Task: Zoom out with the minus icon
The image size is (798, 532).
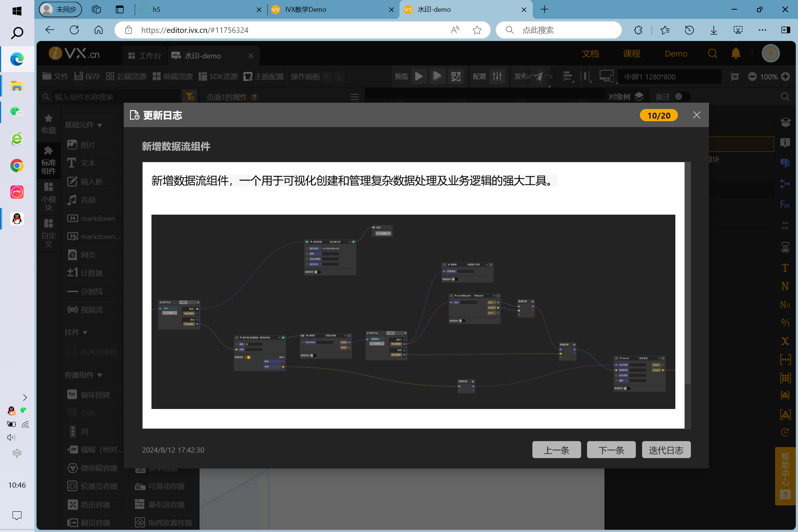Action: [752, 76]
